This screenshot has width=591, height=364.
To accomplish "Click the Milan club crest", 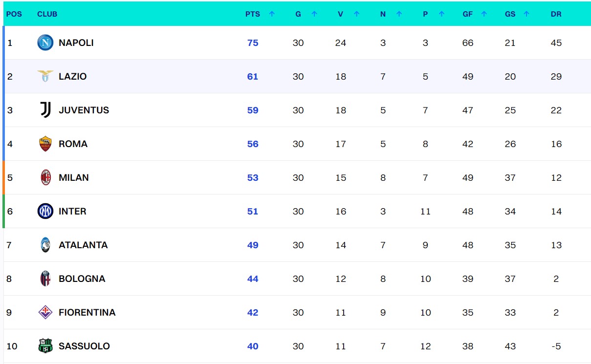I will tap(45, 177).
